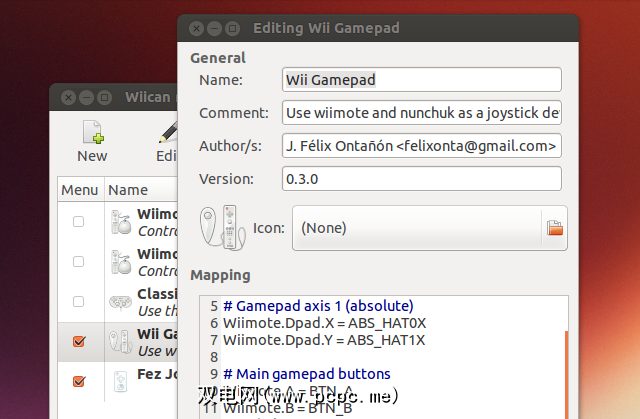This screenshot has height=419, width=640.
Task: Click the Name column header in list
Action: point(141,190)
